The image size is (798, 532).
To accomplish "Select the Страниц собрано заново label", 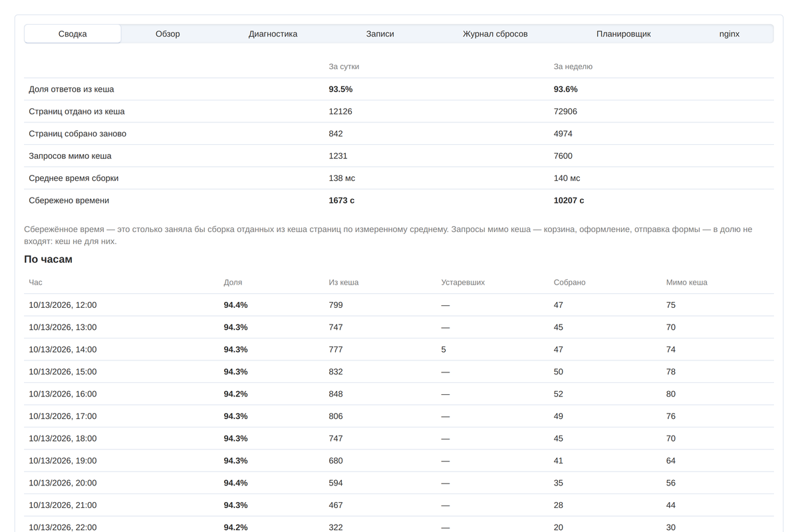I will coord(77,134).
